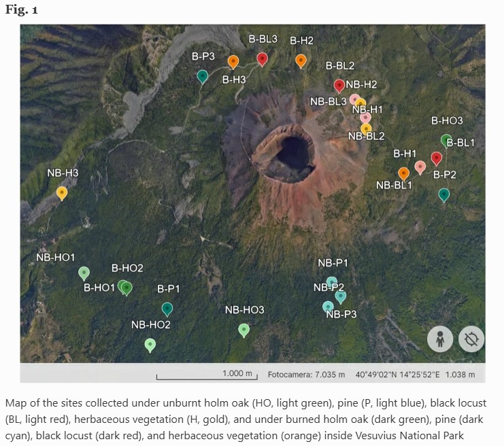This screenshot has height=446, width=504.
Task: Click the NB-BL3 map label
Action: (x=329, y=101)
